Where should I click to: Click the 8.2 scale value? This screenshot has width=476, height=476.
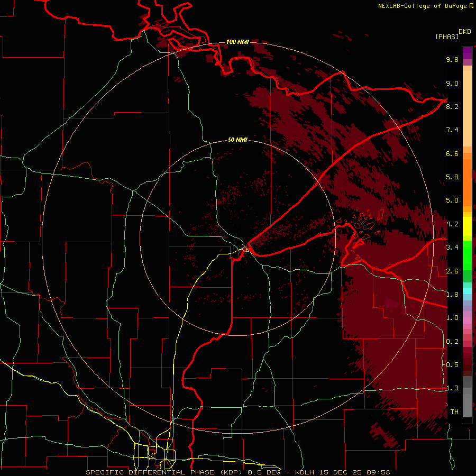pyautogui.click(x=452, y=106)
